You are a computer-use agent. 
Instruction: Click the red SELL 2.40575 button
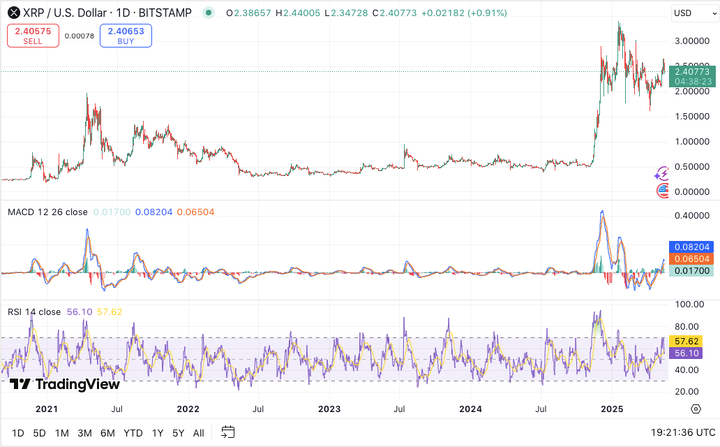32,36
